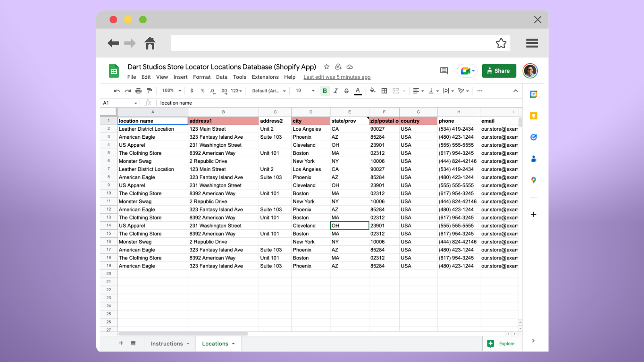Toggle italic formatting
The width and height of the screenshot is (644, 362).
(x=336, y=90)
